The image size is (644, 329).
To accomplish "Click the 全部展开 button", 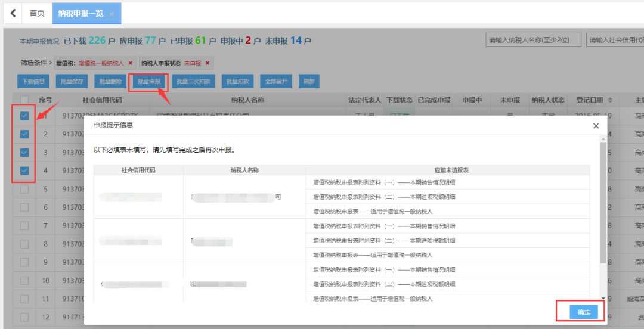I will coord(276,81).
